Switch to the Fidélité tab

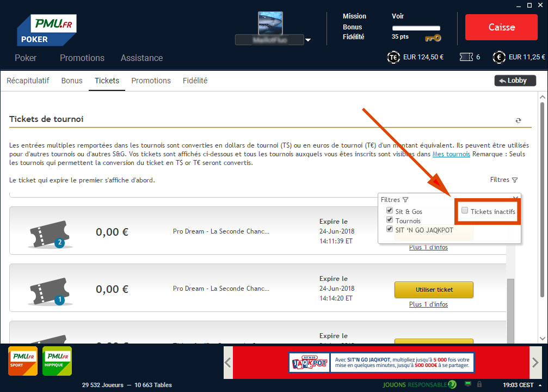pos(195,81)
